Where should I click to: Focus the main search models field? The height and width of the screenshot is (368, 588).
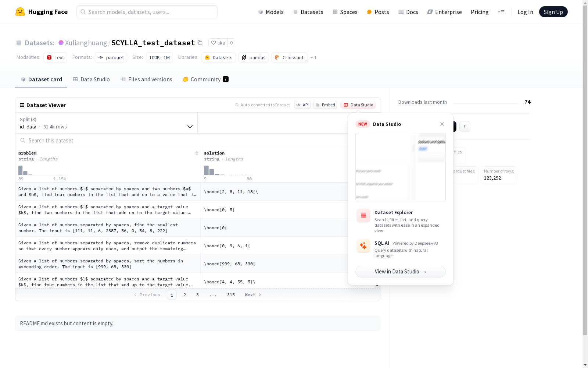tap(147, 12)
